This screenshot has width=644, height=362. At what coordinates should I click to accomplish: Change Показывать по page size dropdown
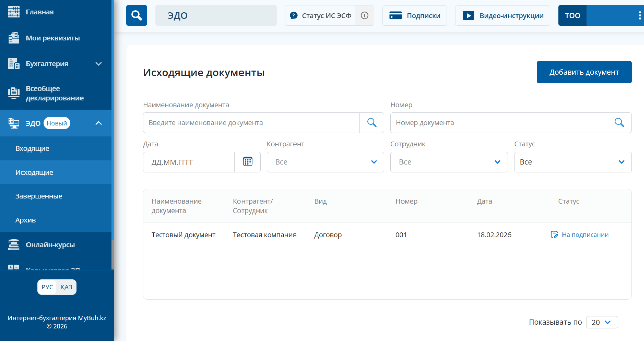pyautogui.click(x=602, y=322)
